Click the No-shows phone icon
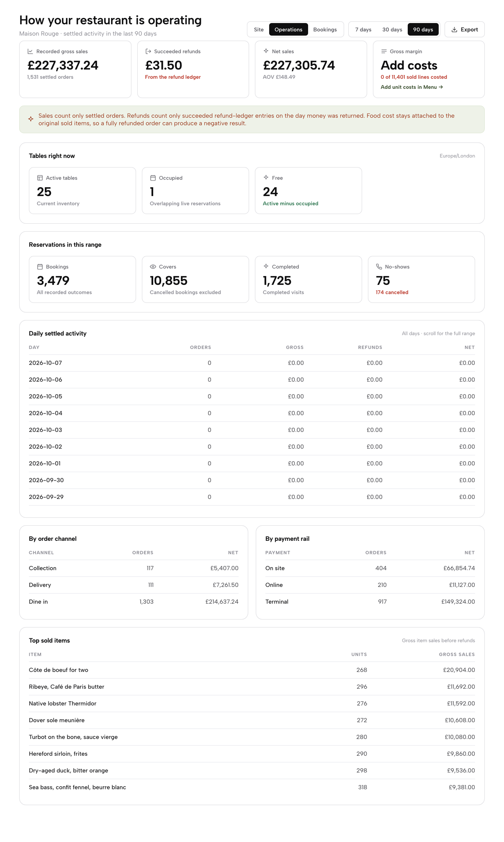 (379, 267)
